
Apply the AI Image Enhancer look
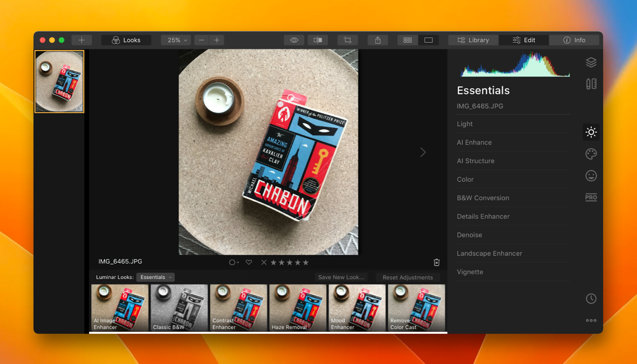120,308
